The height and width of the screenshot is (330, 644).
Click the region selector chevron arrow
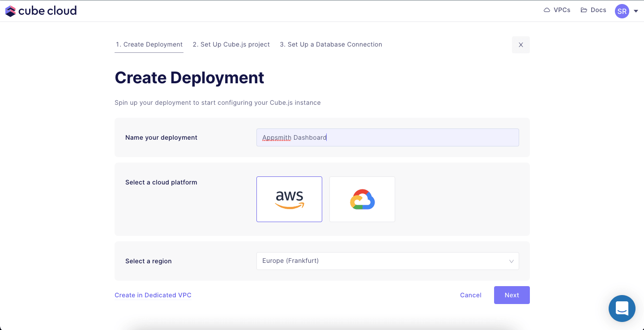coord(511,261)
